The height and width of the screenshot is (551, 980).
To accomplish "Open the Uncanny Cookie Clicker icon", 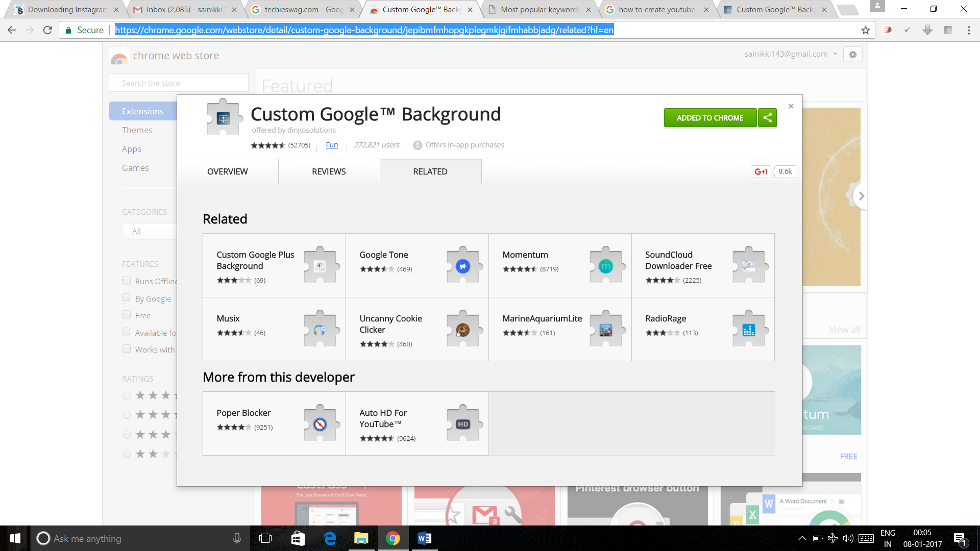I will (463, 330).
